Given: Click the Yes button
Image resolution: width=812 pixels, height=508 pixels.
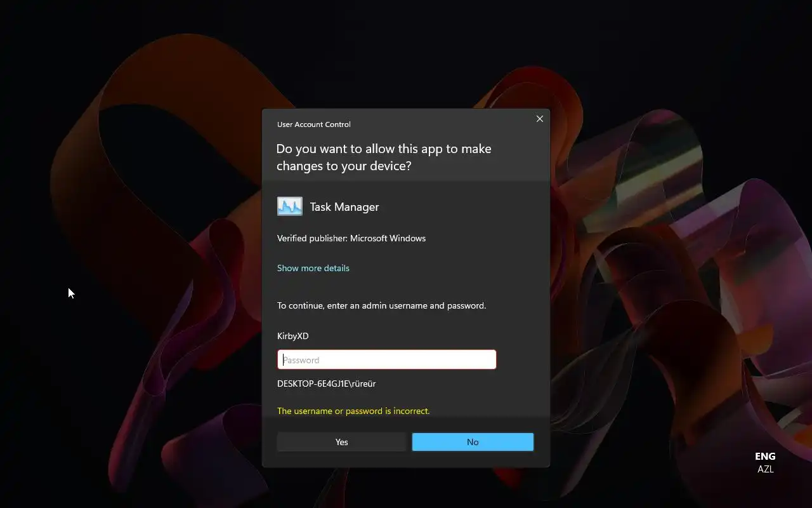Looking at the screenshot, I should 342,442.
